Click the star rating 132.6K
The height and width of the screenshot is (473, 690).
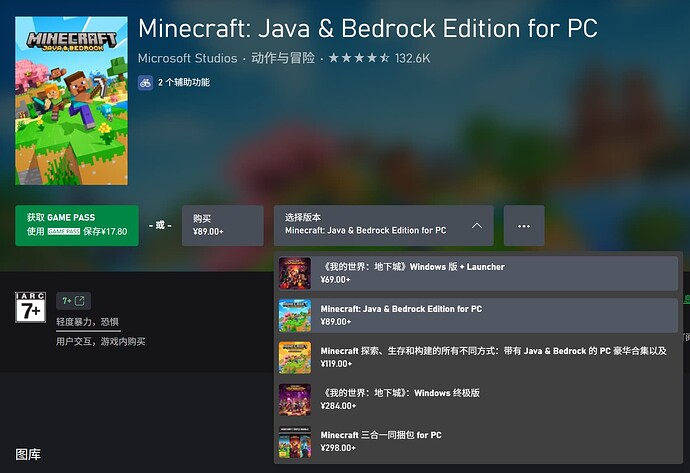pos(379,58)
